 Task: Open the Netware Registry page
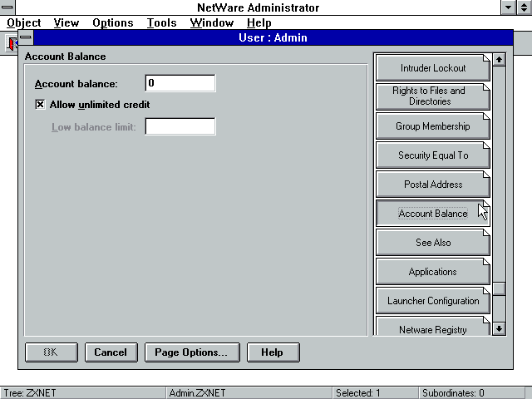click(x=433, y=327)
